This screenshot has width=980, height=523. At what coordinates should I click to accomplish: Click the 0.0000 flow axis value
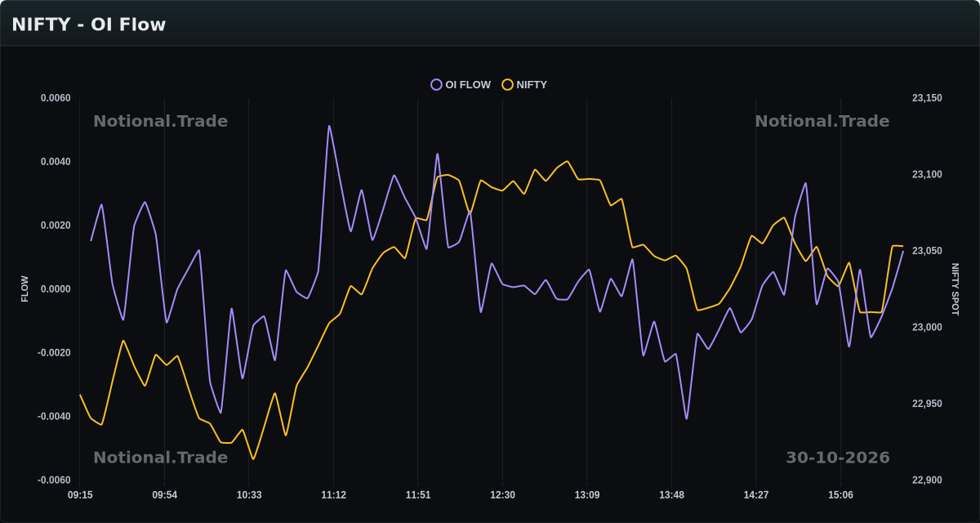click(x=56, y=289)
